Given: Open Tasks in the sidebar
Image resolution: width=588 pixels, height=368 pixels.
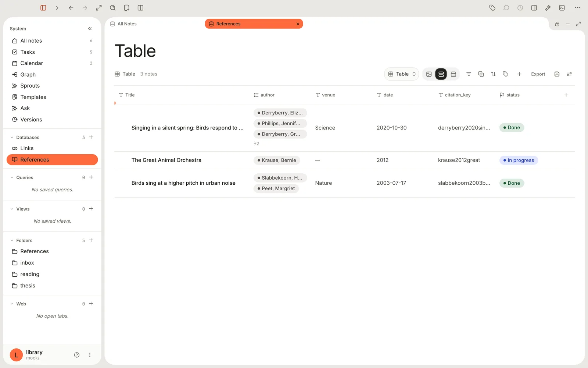Looking at the screenshot, I should (x=52, y=52).
